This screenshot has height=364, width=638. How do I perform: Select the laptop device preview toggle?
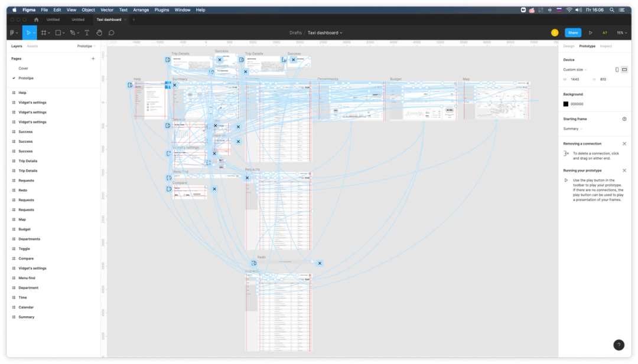click(624, 69)
